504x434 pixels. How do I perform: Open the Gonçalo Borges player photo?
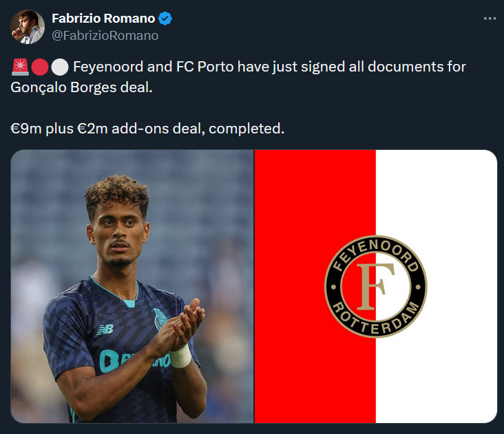point(132,286)
